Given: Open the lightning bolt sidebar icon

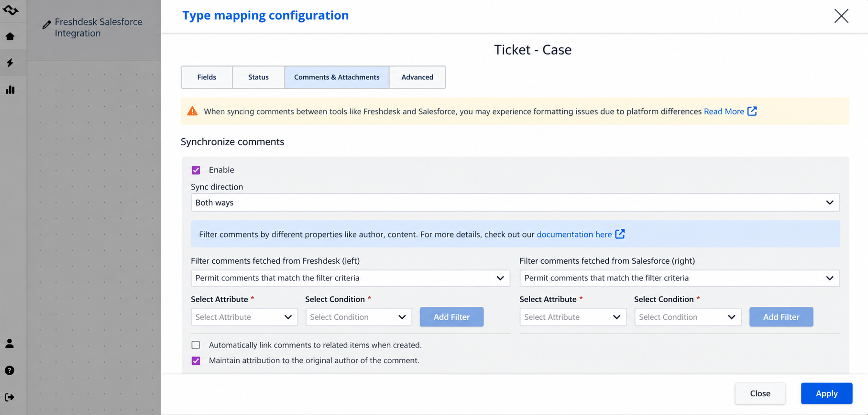Looking at the screenshot, I should (x=10, y=63).
